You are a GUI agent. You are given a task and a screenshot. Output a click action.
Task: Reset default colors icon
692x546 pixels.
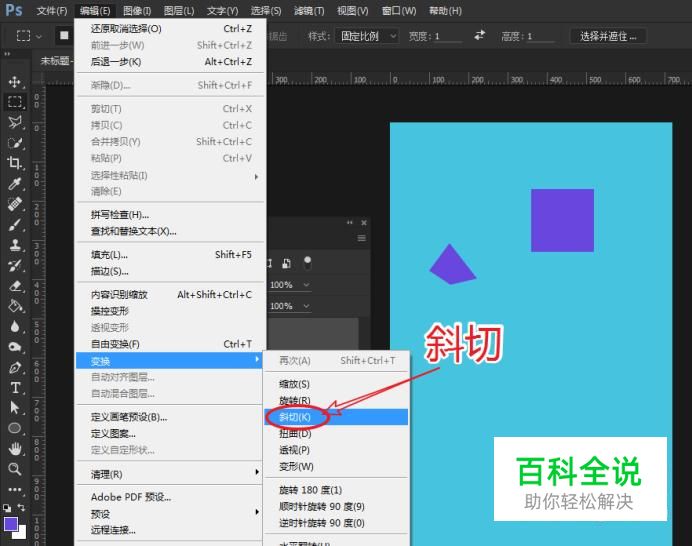coord(7,508)
